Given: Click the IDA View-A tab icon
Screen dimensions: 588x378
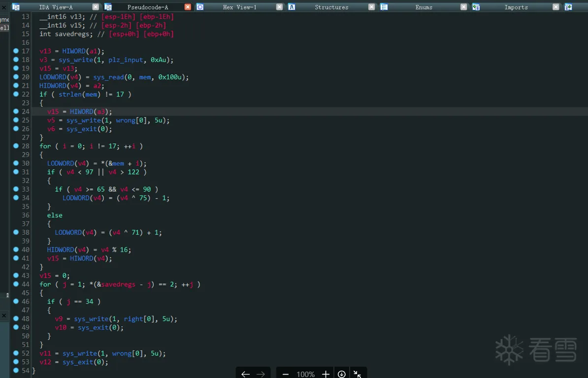Looking at the screenshot, I should point(16,7).
